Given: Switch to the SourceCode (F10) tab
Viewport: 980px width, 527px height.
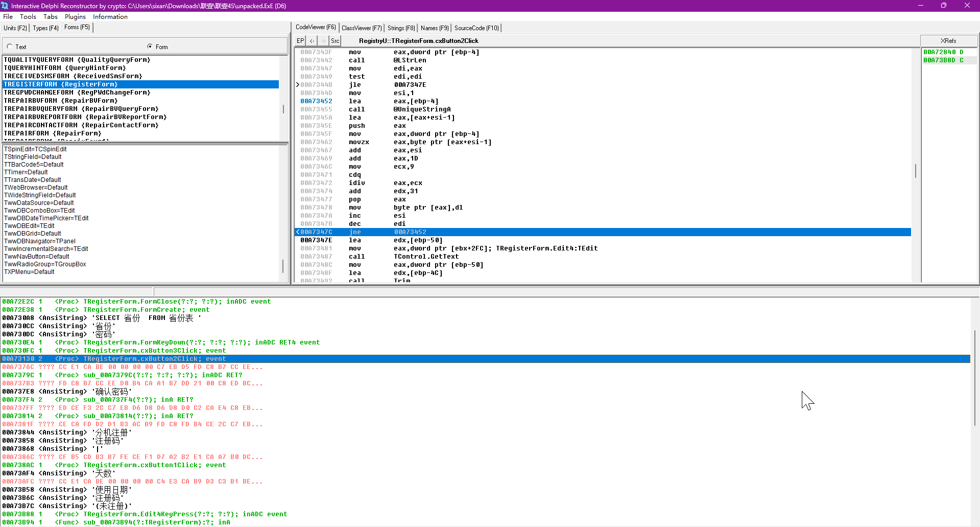Looking at the screenshot, I should click(476, 28).
